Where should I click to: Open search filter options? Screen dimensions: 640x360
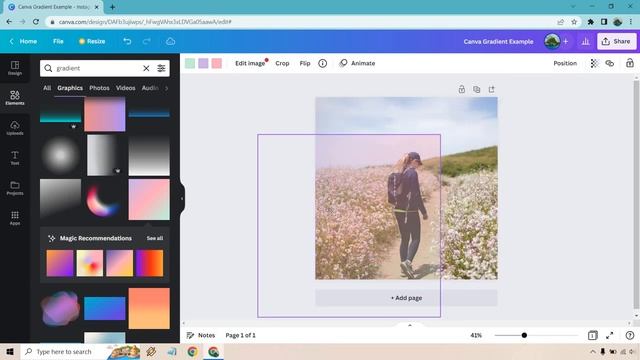[x=161, y=68]
